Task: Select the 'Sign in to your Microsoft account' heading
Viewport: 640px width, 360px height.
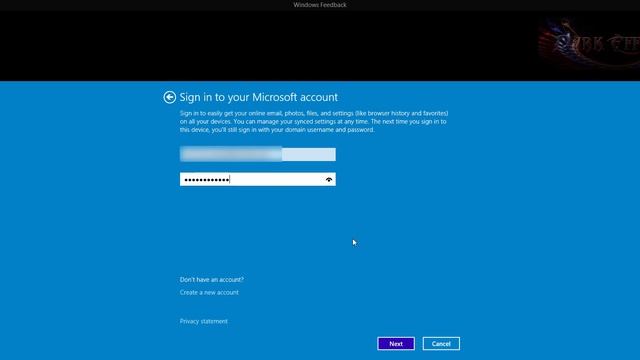Action: (x=259, y=97)
